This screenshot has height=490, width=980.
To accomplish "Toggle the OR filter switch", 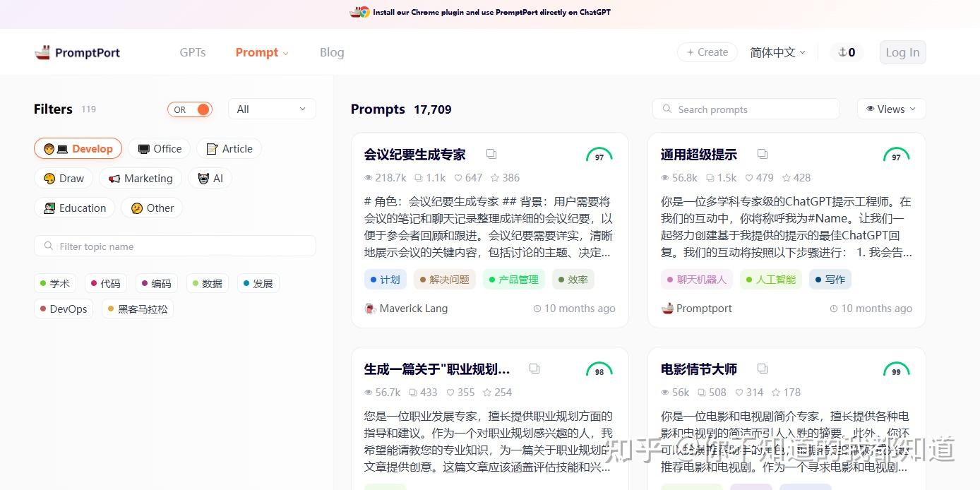I will click(x=190, y=109).
